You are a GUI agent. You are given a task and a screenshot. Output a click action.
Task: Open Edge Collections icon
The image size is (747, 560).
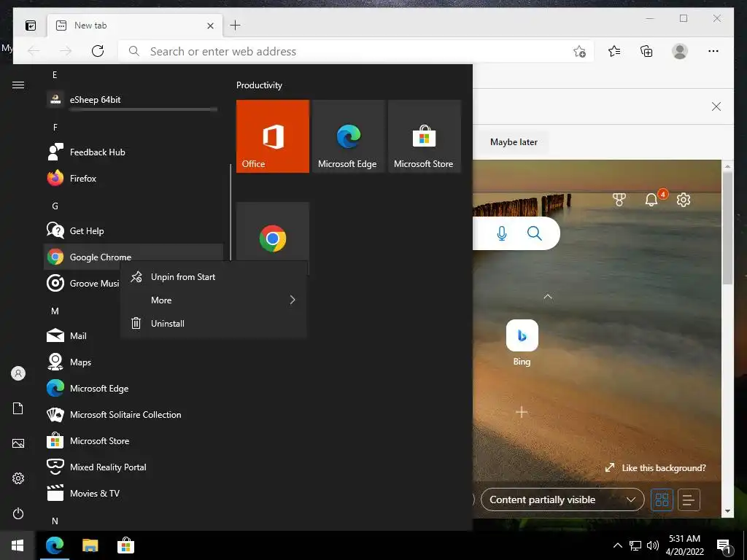click(646, 51)
